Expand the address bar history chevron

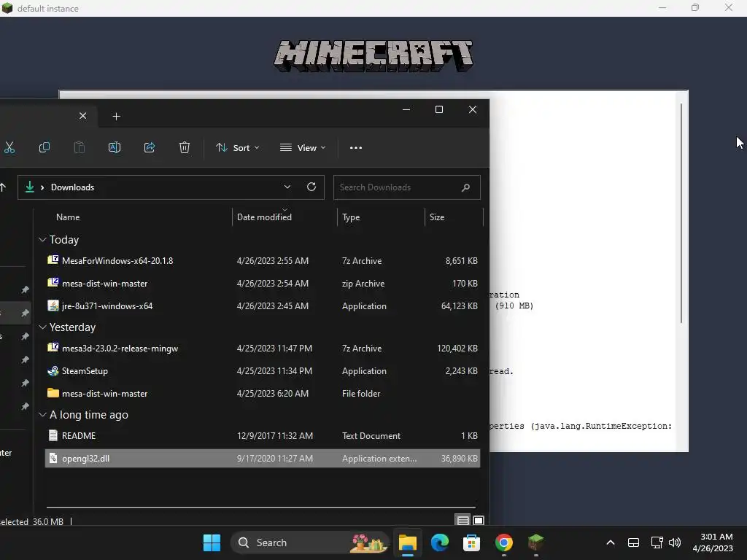click(287, 187)
